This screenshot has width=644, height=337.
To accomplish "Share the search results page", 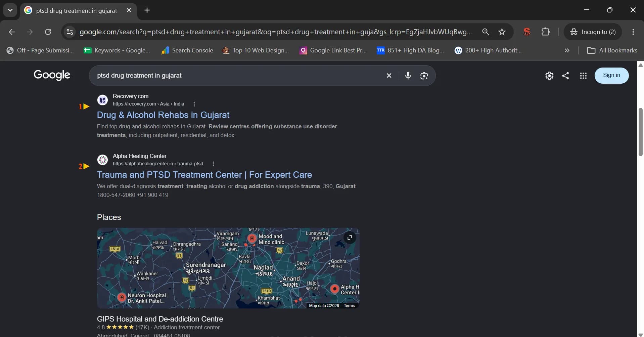I will [x=566, y=76].
